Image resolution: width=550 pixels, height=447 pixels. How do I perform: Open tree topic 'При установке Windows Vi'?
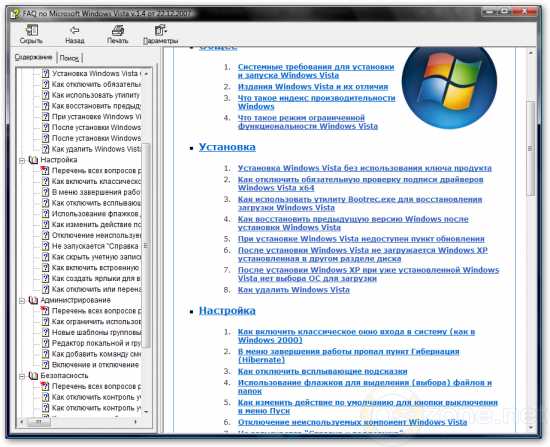coord(96,117)
